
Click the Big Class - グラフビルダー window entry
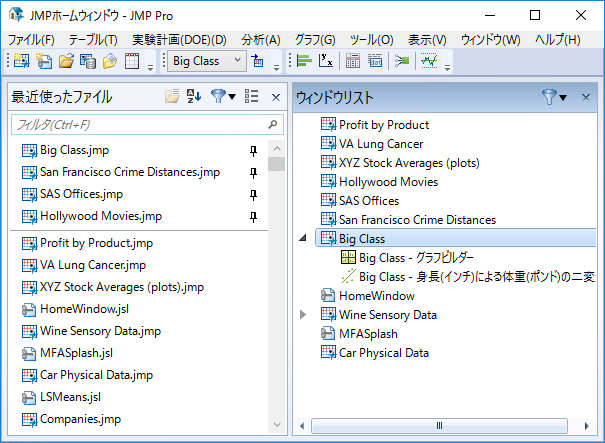tap(407, 258)
